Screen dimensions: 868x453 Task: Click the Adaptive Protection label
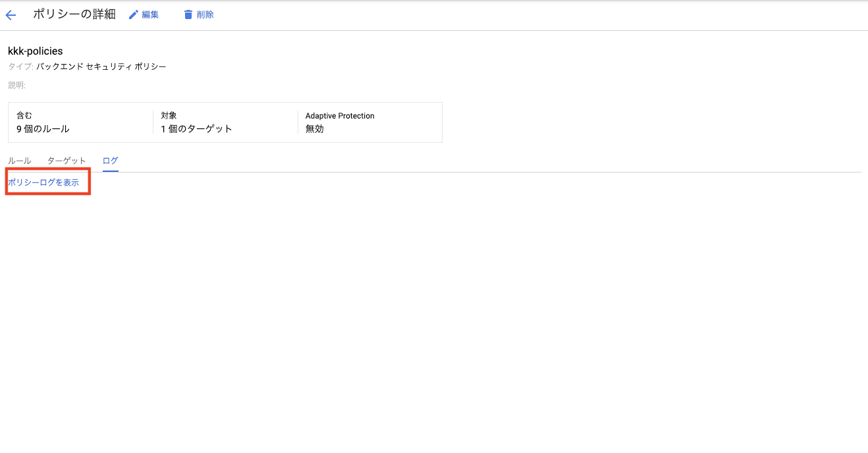(340, 116)
